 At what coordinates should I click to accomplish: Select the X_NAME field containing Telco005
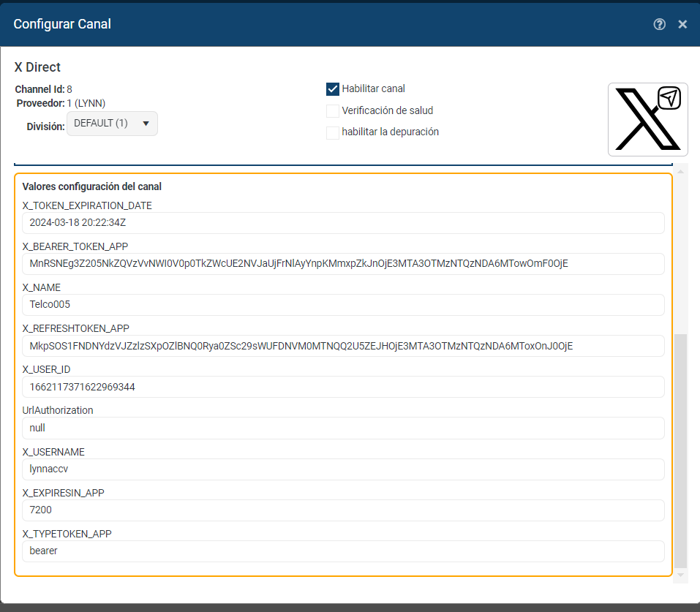343,305
